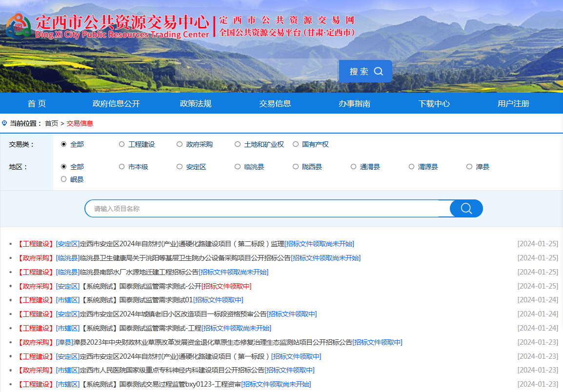Select the 工程建设 transaction type radio
Image resolution: width=563 pixels, height=392 pixels.
121,144
